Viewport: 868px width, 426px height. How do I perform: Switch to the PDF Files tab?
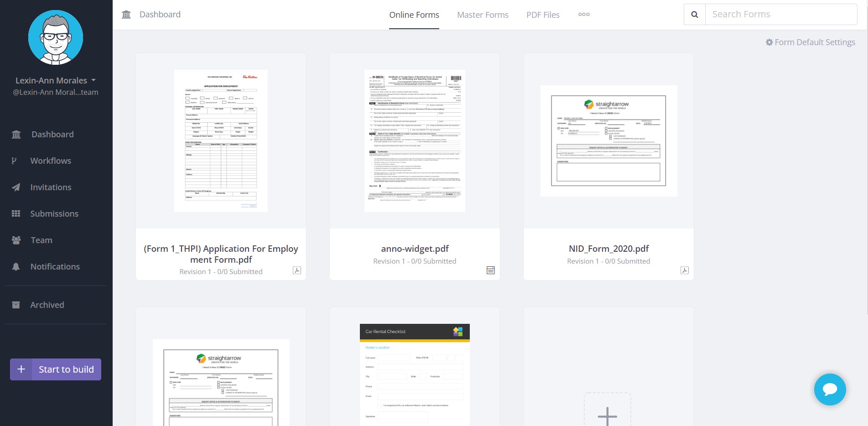(x=543, y=15)
